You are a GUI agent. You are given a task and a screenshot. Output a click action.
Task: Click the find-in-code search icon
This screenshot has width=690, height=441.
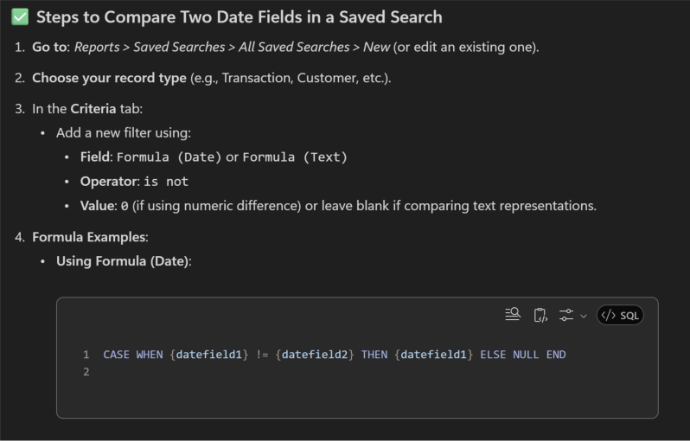tap(513, 315)
